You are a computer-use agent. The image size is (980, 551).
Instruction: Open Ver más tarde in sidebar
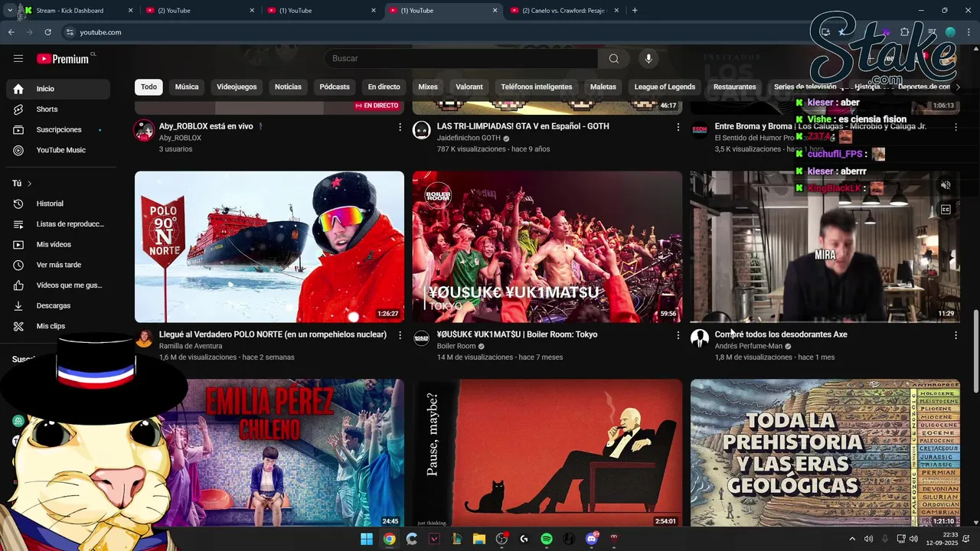click(58, 265)
